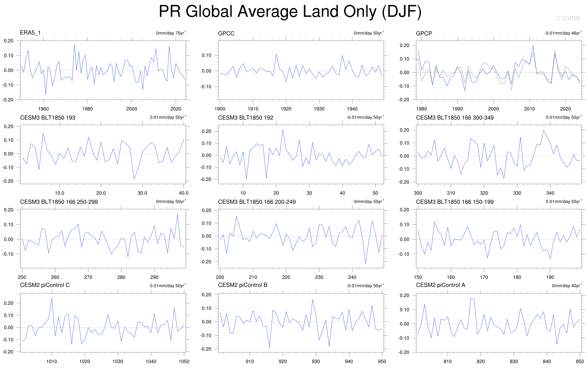Click the CESM3 BLT1850 193 title
The width and height of the screenshot is (588, 368).
(x=48, y=118)
